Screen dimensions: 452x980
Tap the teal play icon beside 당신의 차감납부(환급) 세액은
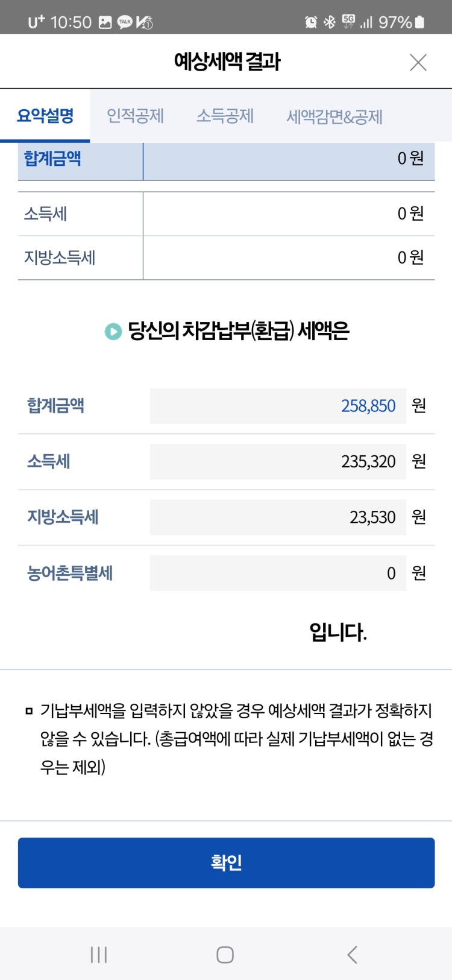[x=113, y=332]
